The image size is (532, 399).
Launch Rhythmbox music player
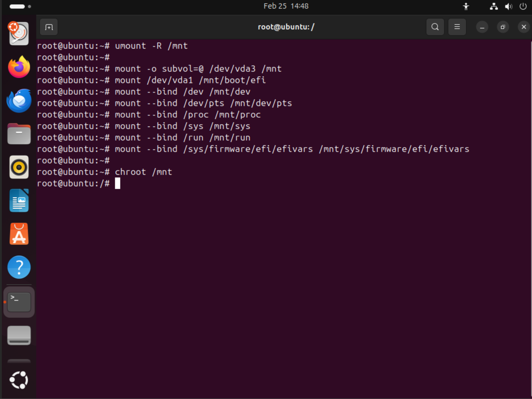tap(19, 167)
